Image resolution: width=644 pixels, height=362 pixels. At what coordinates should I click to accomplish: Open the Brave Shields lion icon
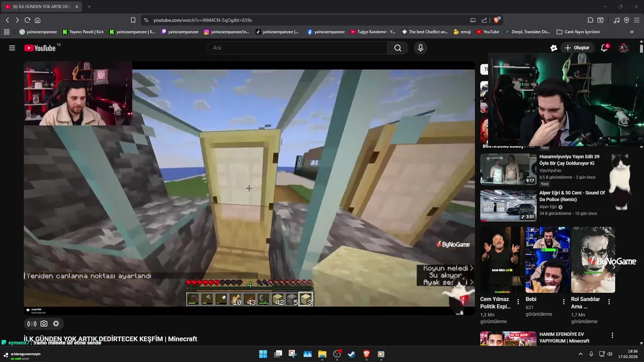click(497, 20)
